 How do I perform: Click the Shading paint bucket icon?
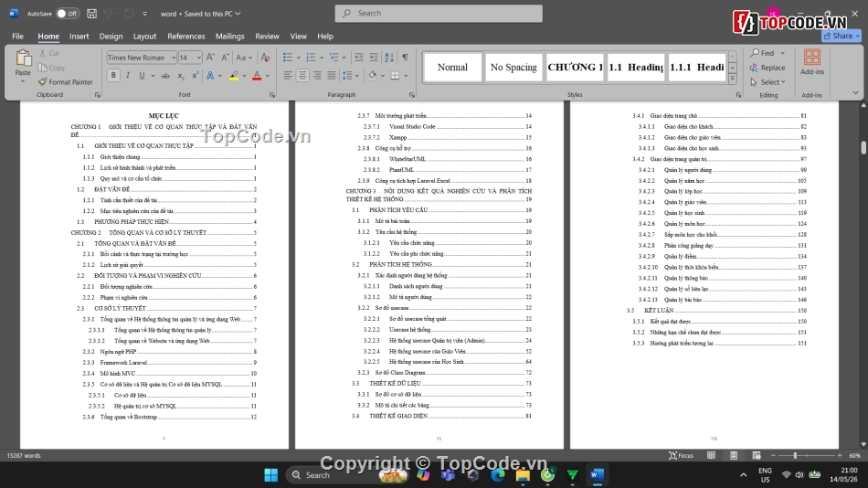(372, 75)
